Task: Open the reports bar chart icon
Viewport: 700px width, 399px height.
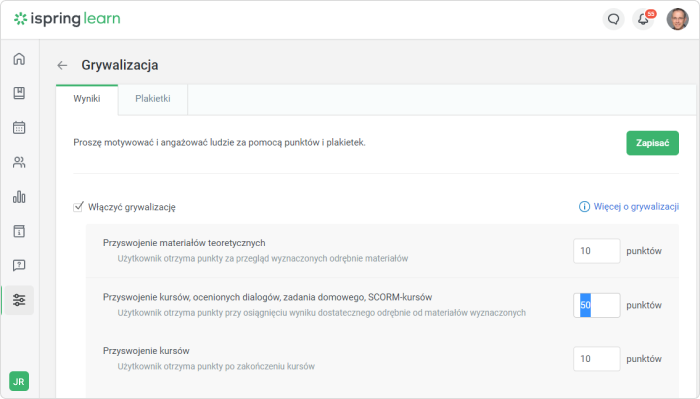Action: click(x=19, y=197)
